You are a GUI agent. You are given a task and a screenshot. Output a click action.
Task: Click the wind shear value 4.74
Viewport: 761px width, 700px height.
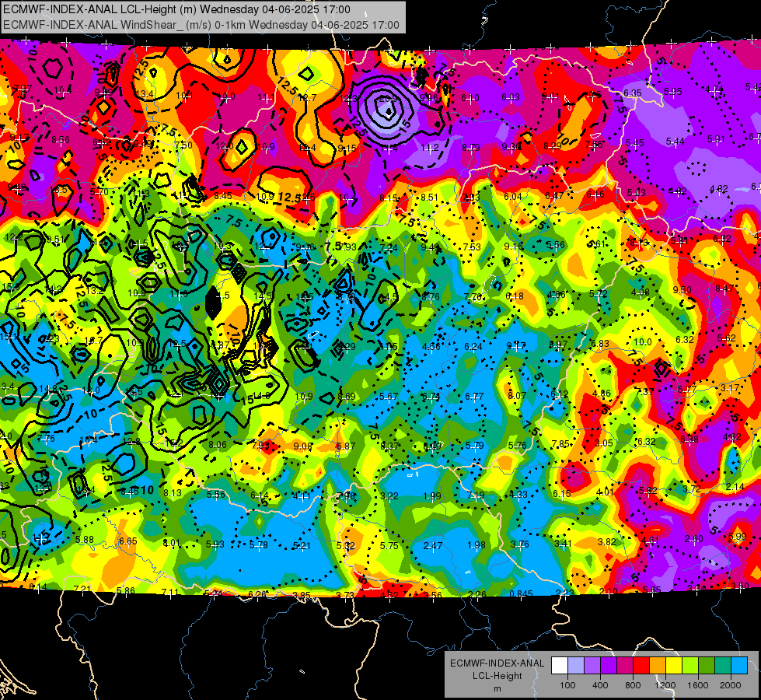pos(714,89)
